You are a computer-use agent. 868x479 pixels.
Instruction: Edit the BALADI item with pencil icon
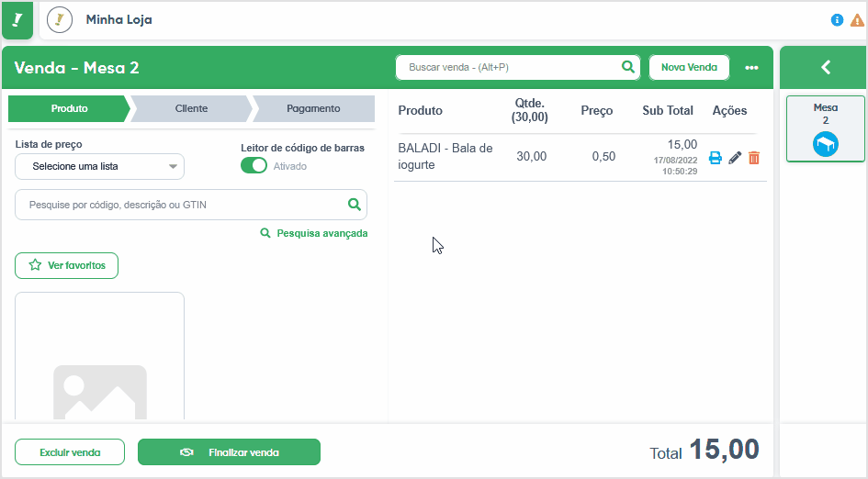click(x=735, y=158)
